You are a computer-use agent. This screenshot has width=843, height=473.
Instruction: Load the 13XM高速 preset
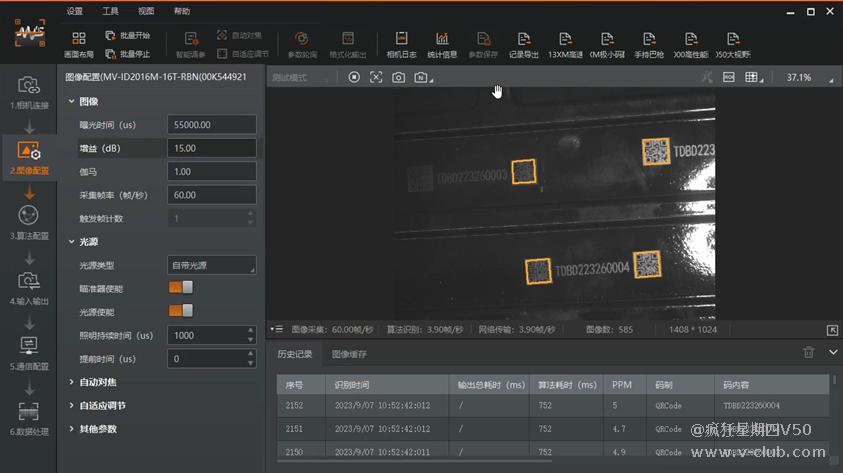565,44
